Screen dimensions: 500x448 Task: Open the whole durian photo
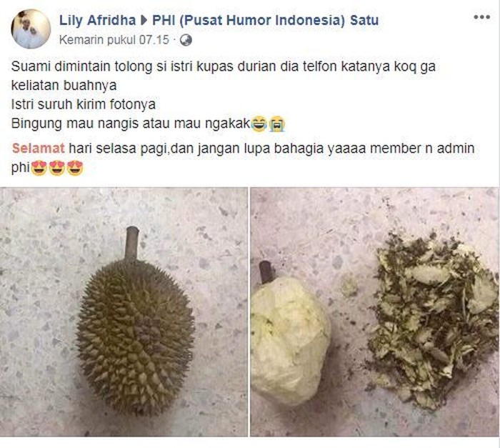(x=124, y=312)
